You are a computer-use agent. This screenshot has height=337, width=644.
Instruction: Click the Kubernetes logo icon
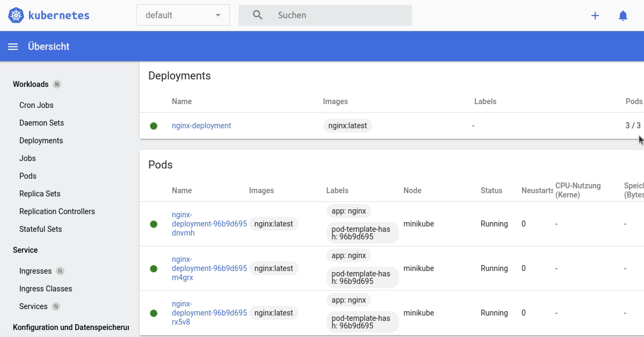(16, 15)
